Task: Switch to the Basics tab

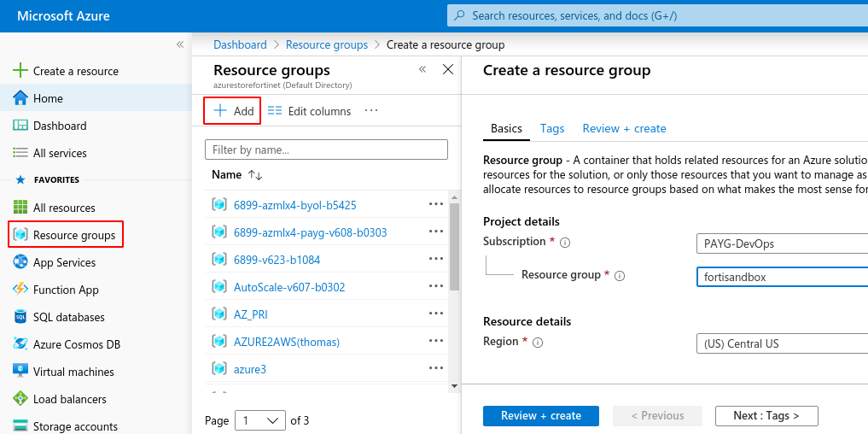Action: tap(506, 129)
